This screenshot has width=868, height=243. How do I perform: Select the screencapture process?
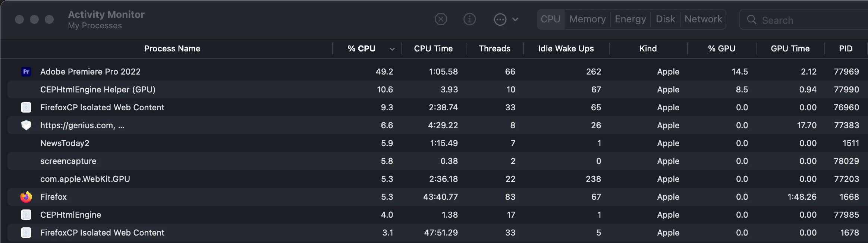coord(68,161)
